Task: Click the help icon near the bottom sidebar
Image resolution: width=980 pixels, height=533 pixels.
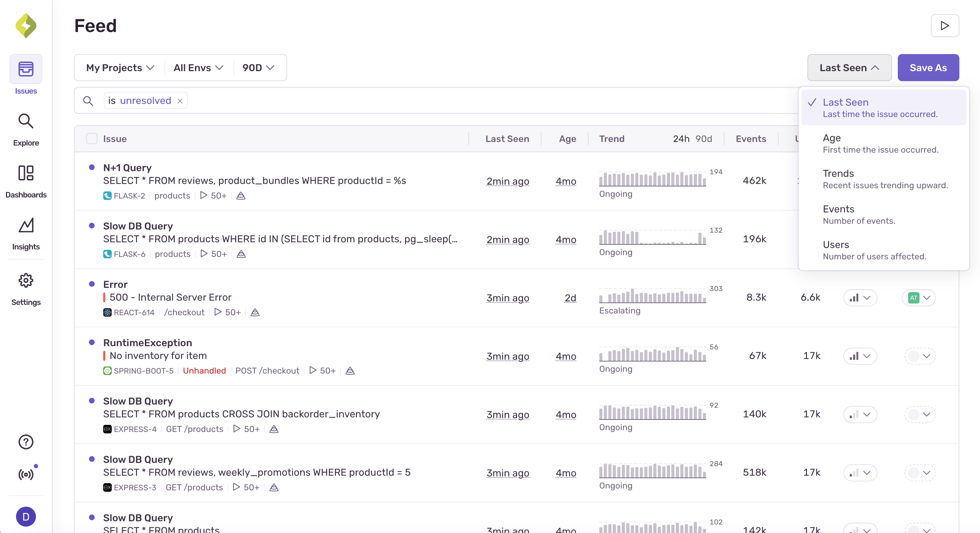Action: 26,441
